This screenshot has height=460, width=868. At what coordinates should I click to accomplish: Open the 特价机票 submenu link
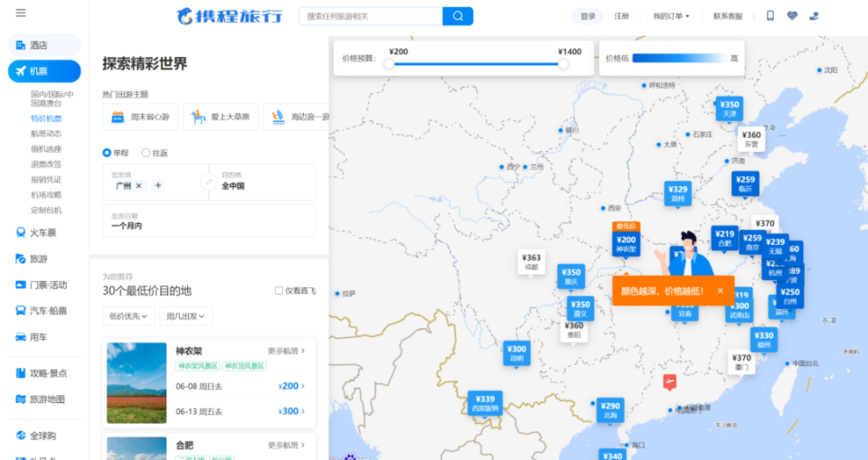(46, 118)
